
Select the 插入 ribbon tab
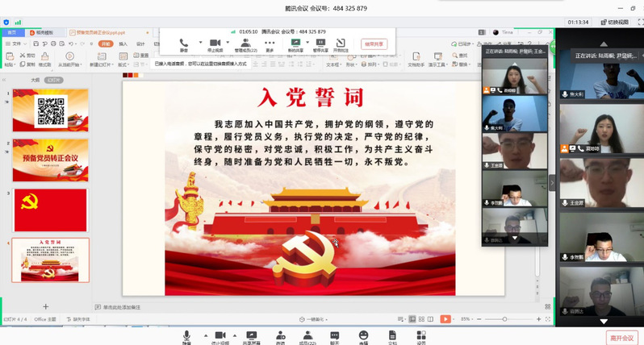[123, 44]
